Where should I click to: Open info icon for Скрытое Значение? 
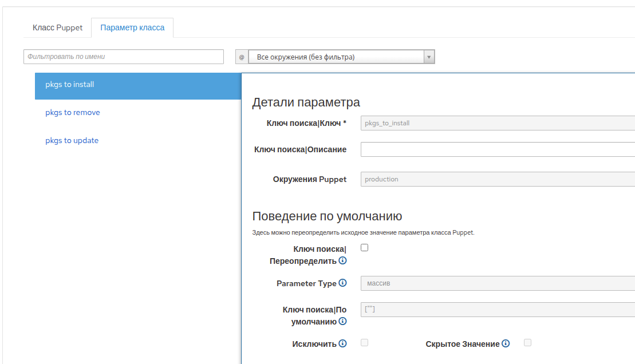point(506,343)
